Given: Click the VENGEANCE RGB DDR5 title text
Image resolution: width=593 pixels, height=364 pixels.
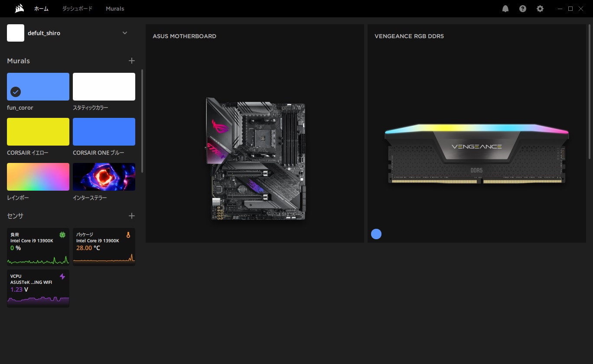Looking at the screenshot, I should [409, 36].
